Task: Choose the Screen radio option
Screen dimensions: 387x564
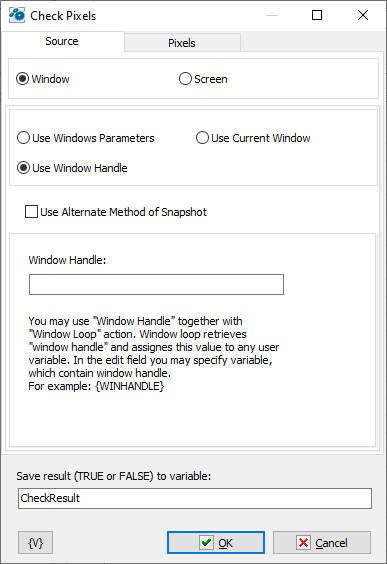Action: (203, 79)
